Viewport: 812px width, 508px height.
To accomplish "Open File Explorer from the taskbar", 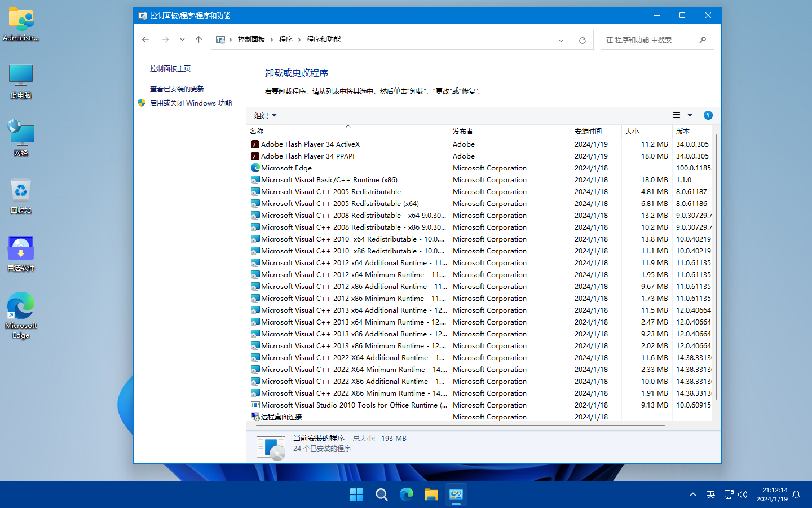I will coord(431,494).
